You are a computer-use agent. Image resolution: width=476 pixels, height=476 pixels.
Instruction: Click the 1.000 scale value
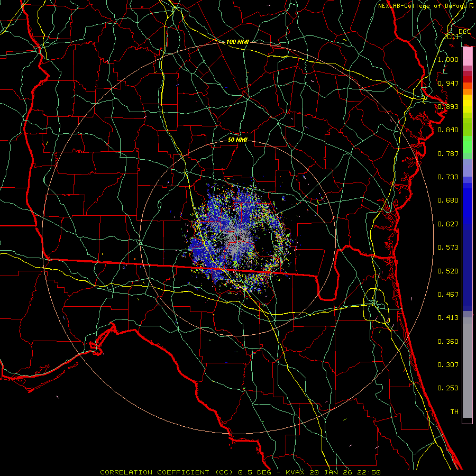pyautogui.click(x=448, y=59)
